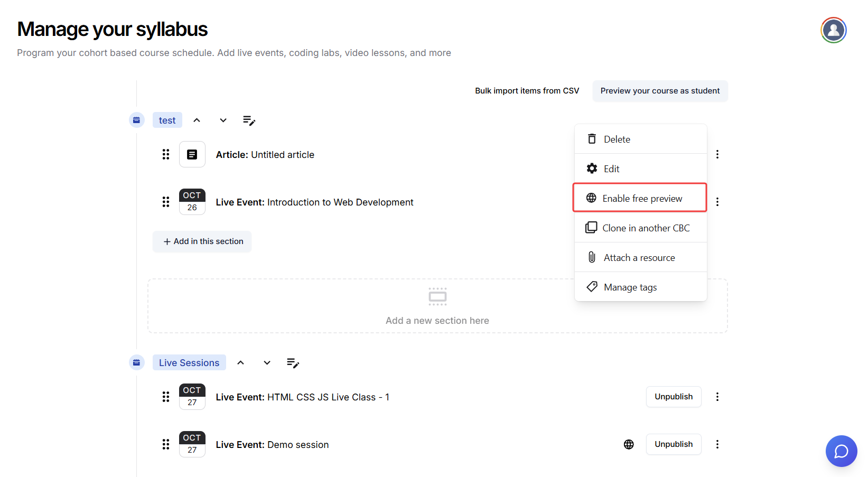Click Bulk import items from CSV

coord(527,91)
